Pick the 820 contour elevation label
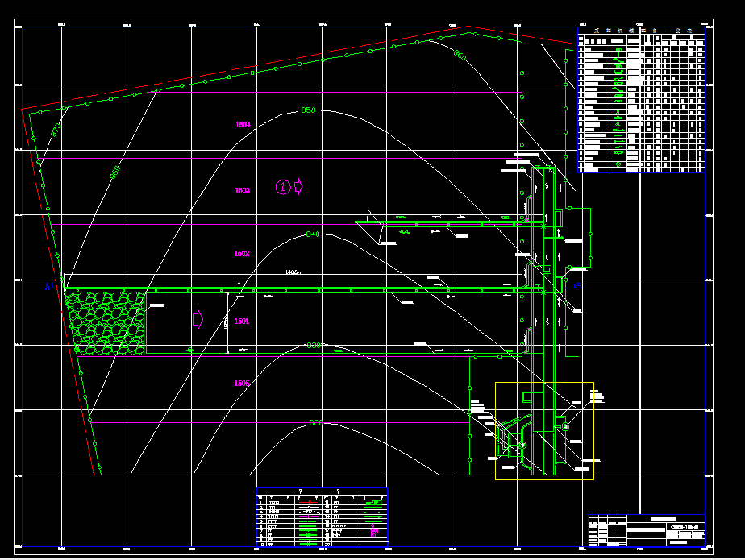This screenshot has width=745, height=560. pos(315,423)
